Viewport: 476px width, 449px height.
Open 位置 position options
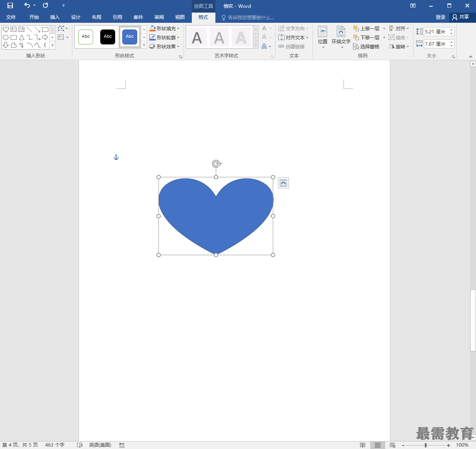pyautogui.click(x=323, y=37)
